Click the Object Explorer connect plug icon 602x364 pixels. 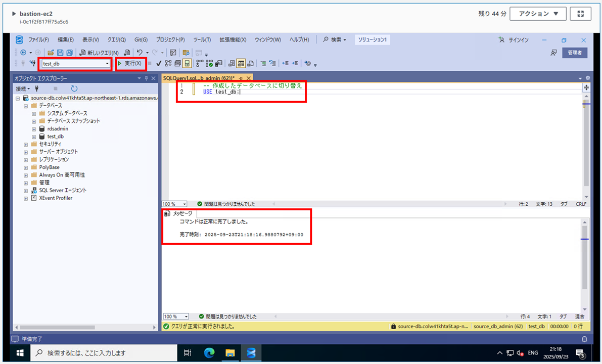37,88
